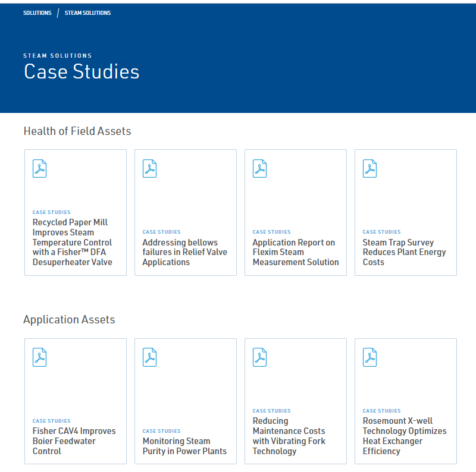This screenshot has height=472, width=476.
Task: Click the Rosemount X-well Technology Optimizes title
Action: click(405, 436)
